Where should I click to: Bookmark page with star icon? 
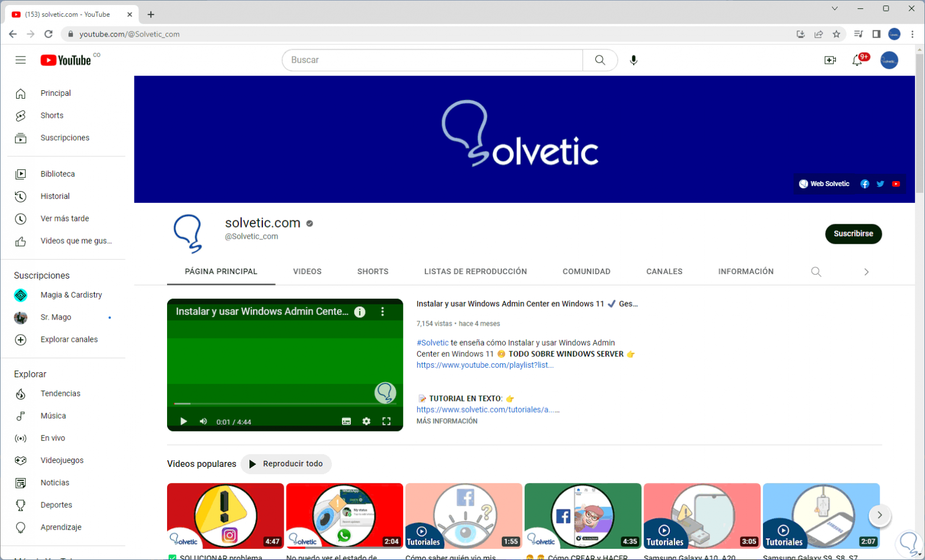[836, 34]
